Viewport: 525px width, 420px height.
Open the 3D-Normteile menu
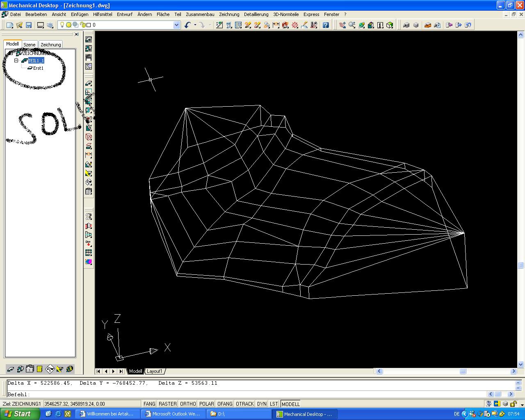[x=286, y=14]
